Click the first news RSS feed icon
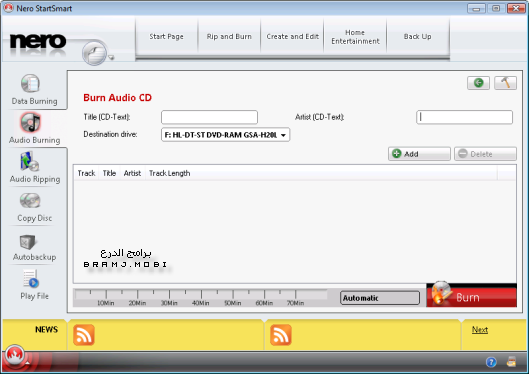Screen dimensions: 529x374 [x=84, y=335]
